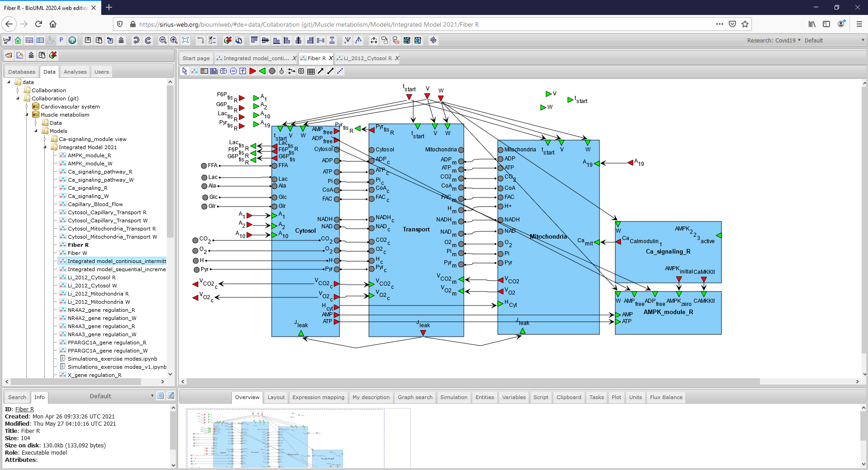Click the Fiber R ID link in Info

[24, 409]
